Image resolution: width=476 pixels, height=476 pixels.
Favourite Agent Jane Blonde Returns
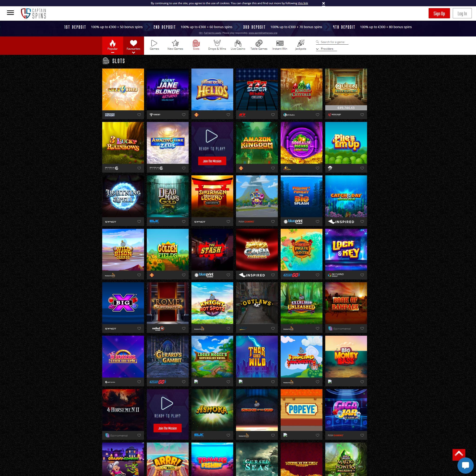pyautogui.click(x=184, y=115)
